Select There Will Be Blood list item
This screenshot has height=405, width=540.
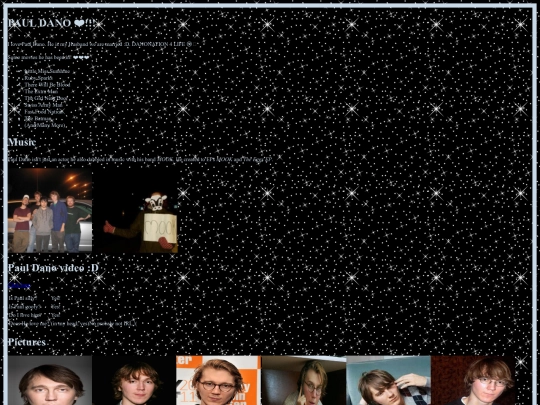pos(47,85)
